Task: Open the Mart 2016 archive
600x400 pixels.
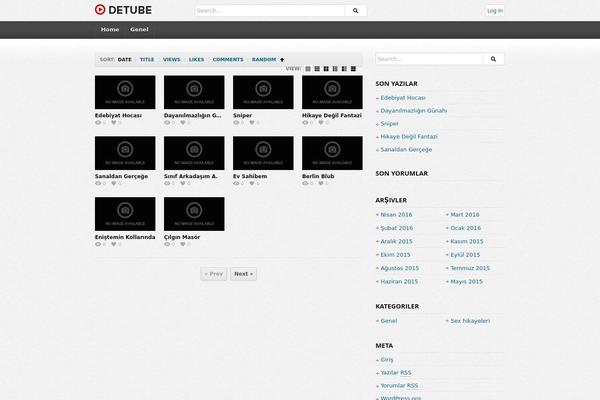Action: [x=465, y=215]
